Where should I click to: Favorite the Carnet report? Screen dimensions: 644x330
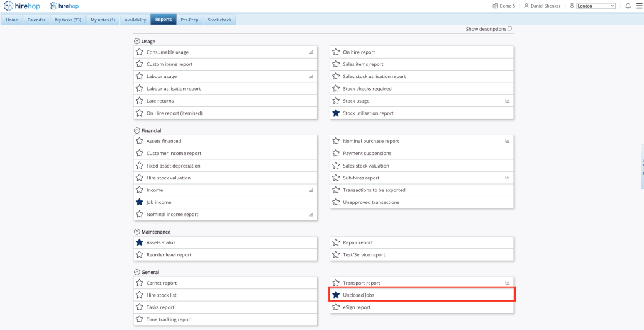[x=140, y=283]
